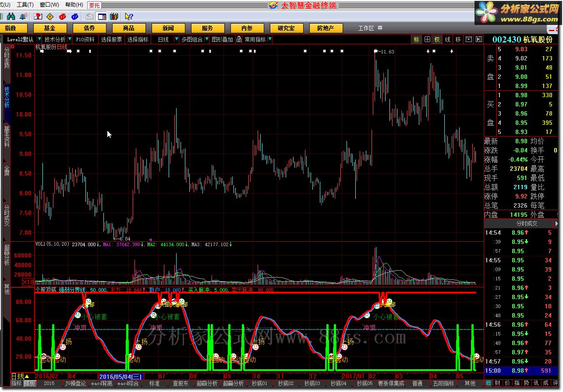
Task: Open the alarm bell alert icon
Action: coord(24,17)
